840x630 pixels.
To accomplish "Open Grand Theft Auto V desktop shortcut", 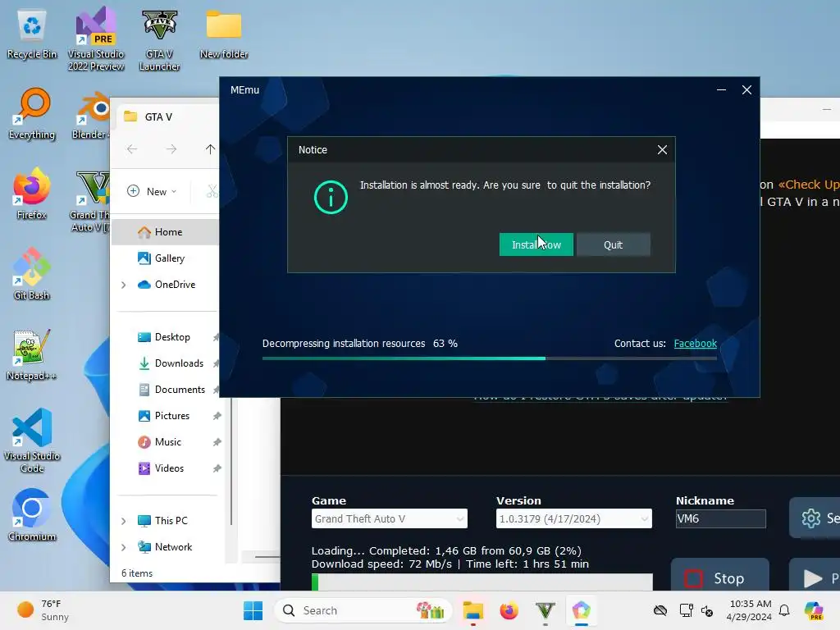I will click(x=90, y=201).
